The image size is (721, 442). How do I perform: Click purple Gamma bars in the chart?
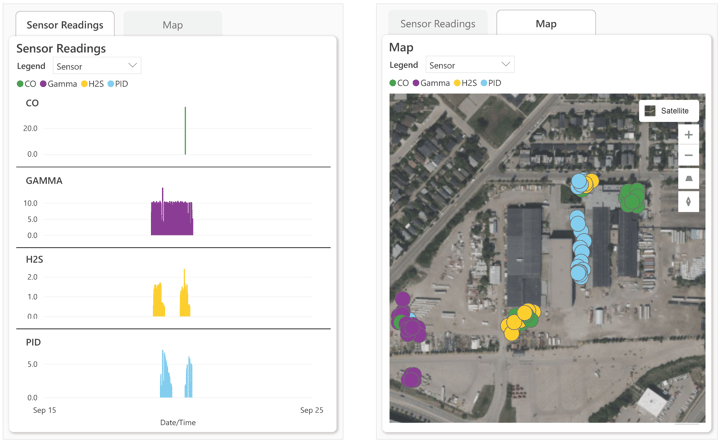point(171,217)
